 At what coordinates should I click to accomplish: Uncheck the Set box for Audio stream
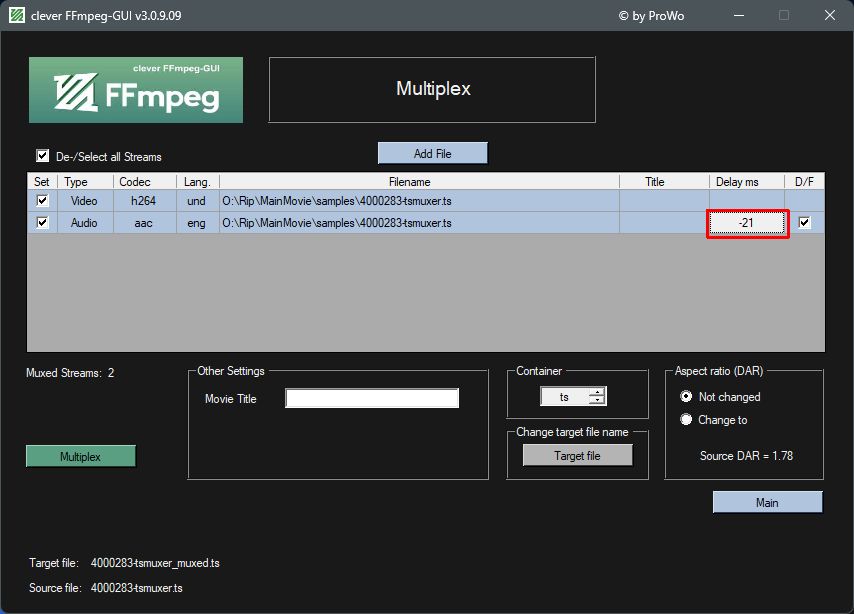pos(42,222)
